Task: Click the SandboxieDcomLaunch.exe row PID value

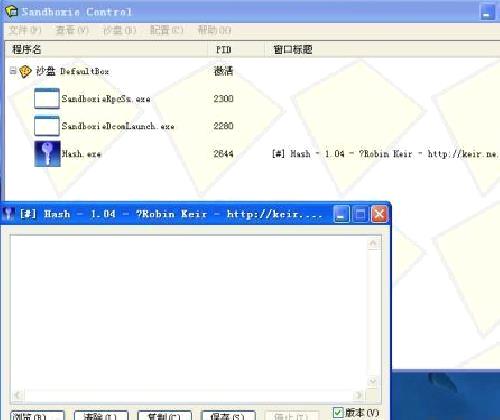Action: [x=223, y=126]
